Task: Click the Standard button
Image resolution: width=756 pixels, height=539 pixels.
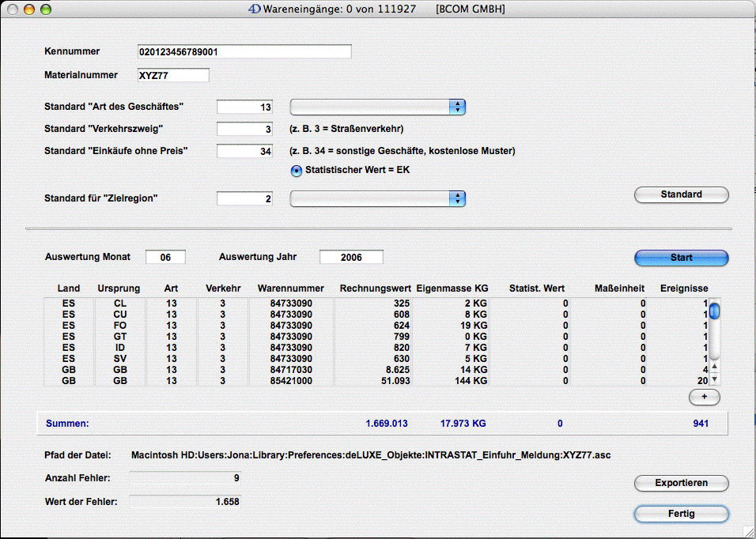Action: 681,194
